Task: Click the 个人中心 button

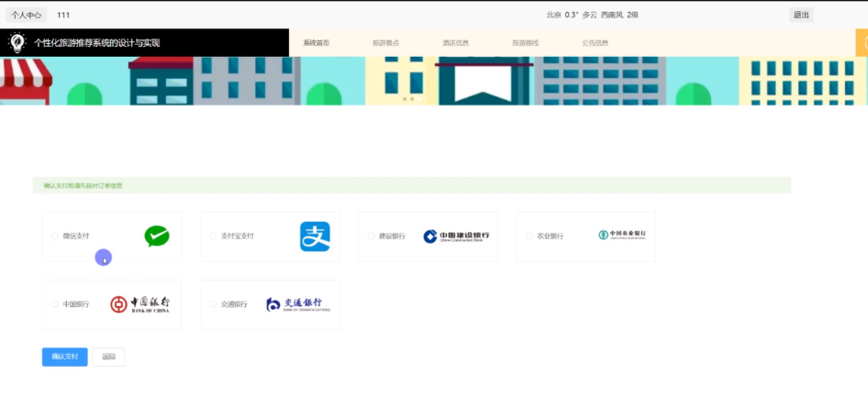Action: tap(26, 15)
